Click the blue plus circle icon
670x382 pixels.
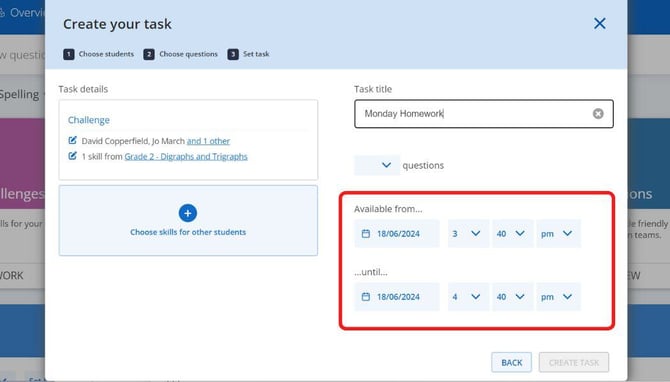click(188, 213)
